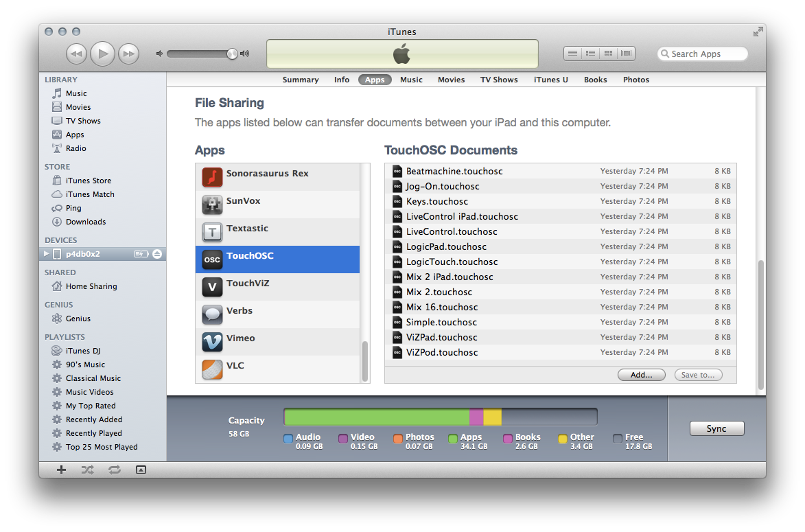Switch to list view button
805x532 pixels.
(572, 54)
